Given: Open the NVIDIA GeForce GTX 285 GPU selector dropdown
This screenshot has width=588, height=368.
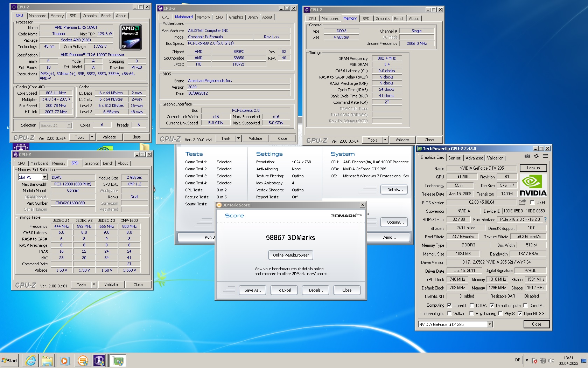Looking at the screenshot, I should click(x=490, y=325).
